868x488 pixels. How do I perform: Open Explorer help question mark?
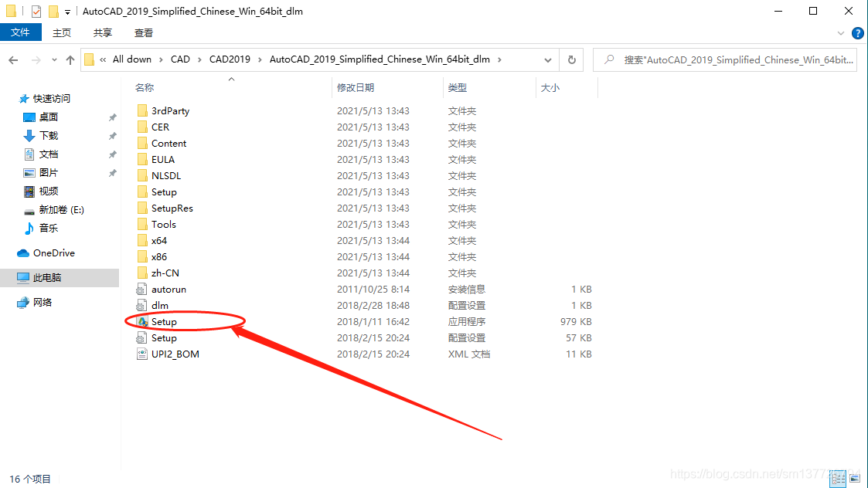[857, 33]
